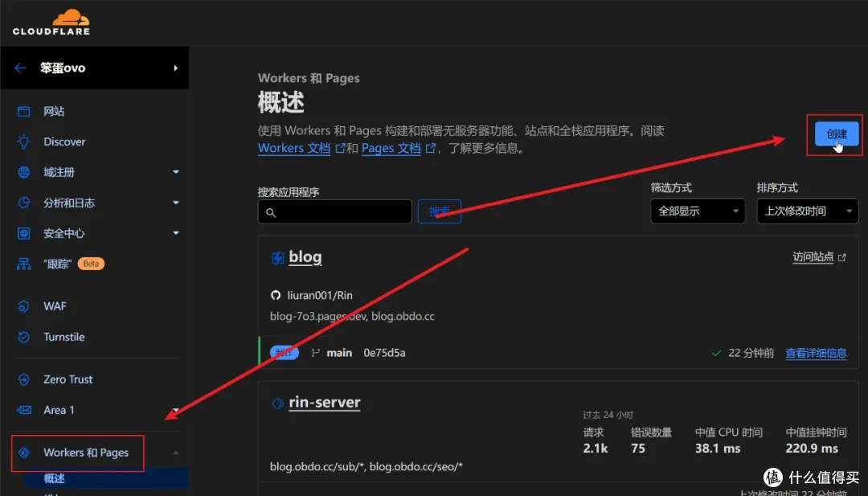Image resolution: width=868 pixels, height=496 pixels.
Task: Open Discover in the sidebar
Action: click(64, 141)
